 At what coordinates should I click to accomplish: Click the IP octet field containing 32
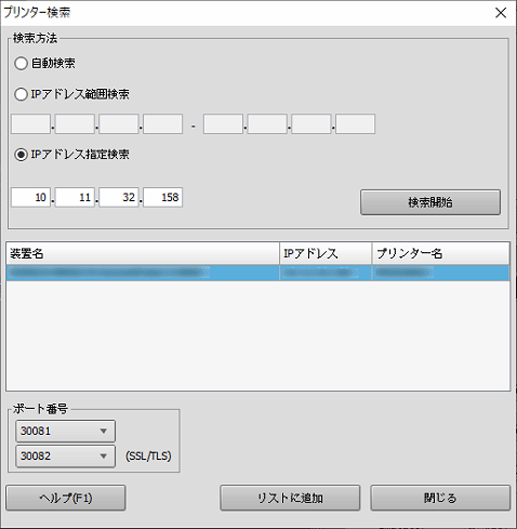click(119, 197)
